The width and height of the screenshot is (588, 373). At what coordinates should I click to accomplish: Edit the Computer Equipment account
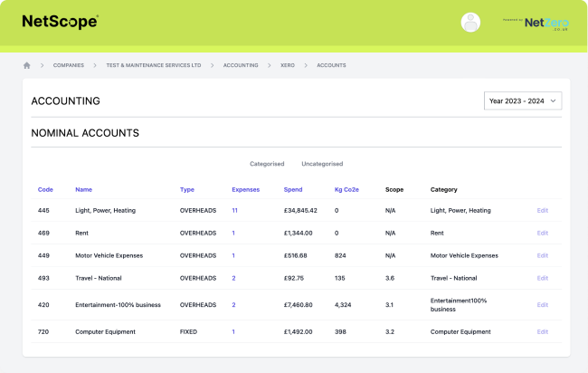coord(542,331)
